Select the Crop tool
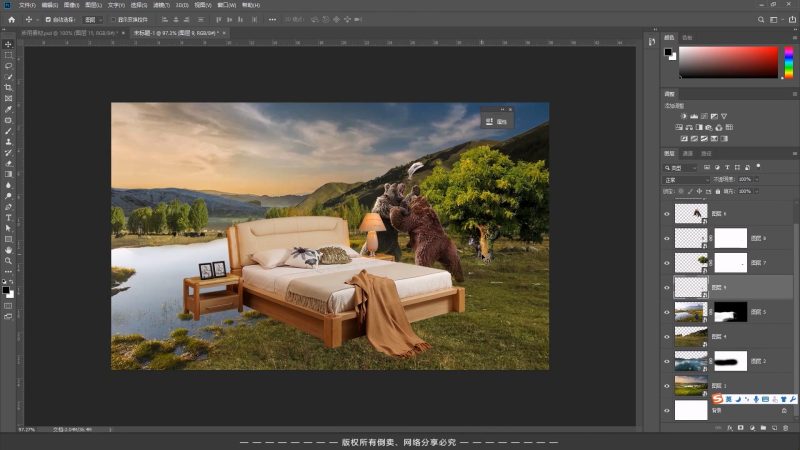This screenshot has width=800, height=450. click(8, 88)
